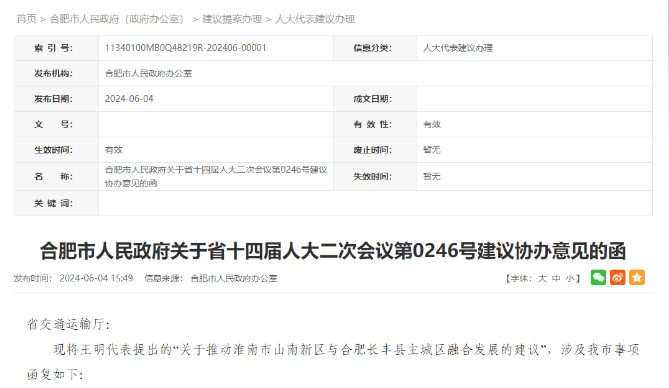The width and height of the screenshot is (669, 388).
Task: Click the main article title heading
Action: pos(333,251)
